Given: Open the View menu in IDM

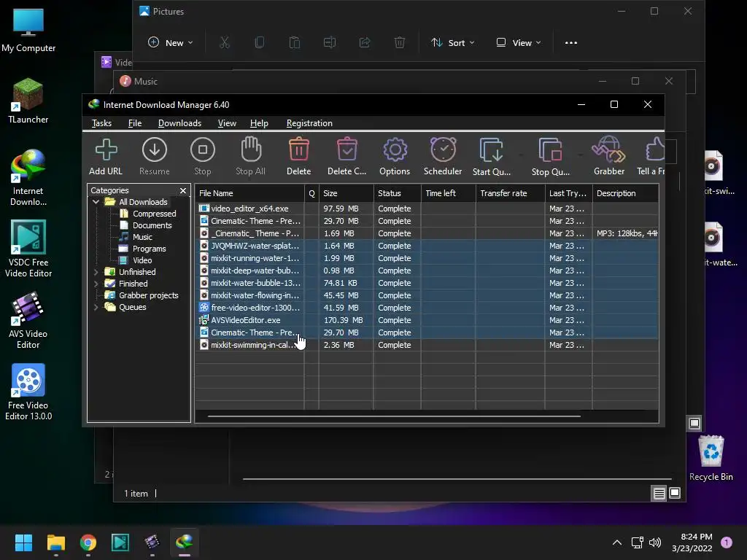Looking at the screenshot, I should [228, 123].
